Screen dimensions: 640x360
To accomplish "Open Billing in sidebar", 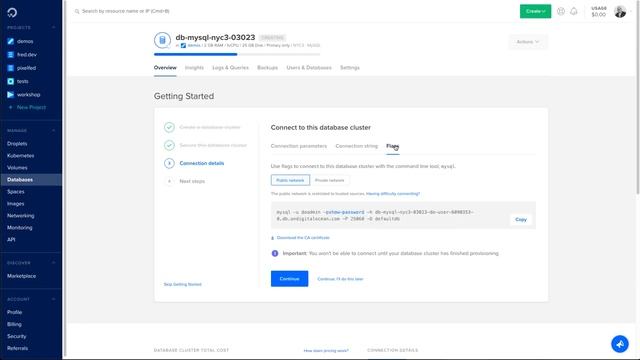I will 14,324.
